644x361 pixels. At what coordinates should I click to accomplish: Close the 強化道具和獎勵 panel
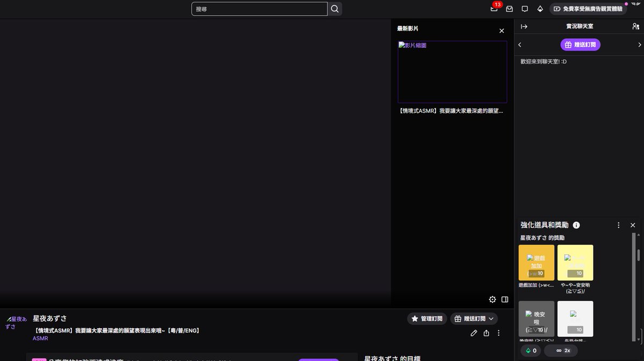[633, 225]
